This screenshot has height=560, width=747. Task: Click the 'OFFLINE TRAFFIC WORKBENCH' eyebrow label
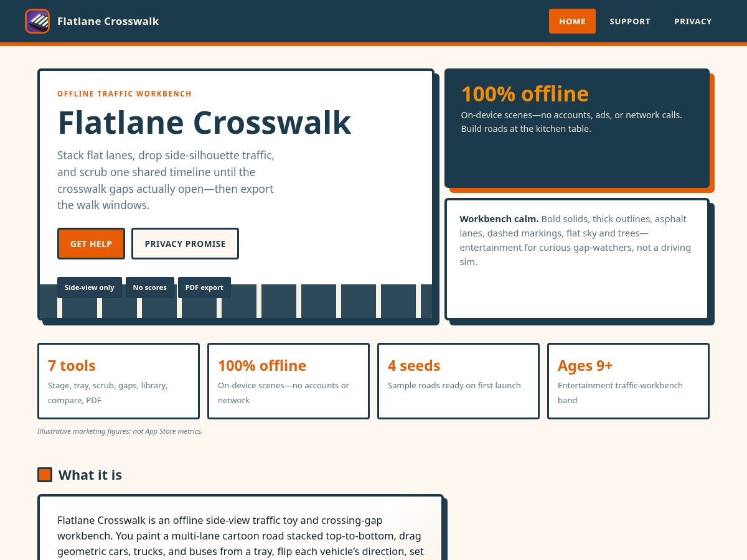click(125, 94)
